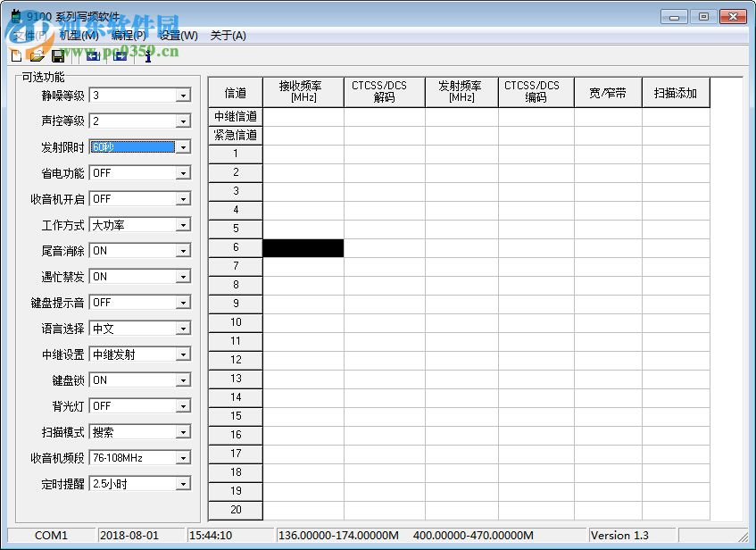Click the COM1 status bar entry

[51, 535]
